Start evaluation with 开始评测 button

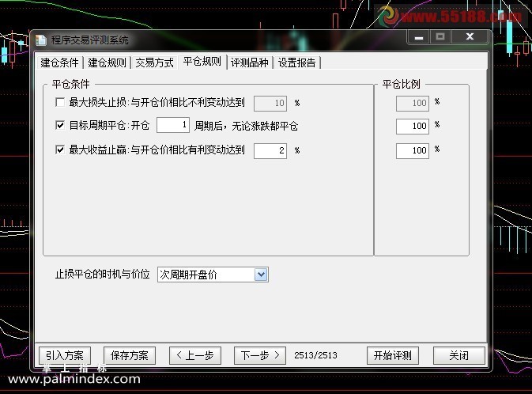click(x=393, y=355)
